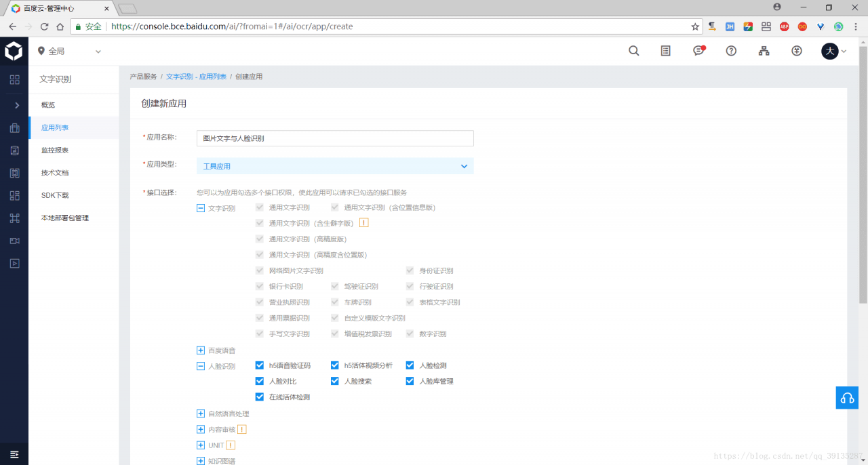Click the greyed 银行卡识别 checkbox

coord(260,286)
